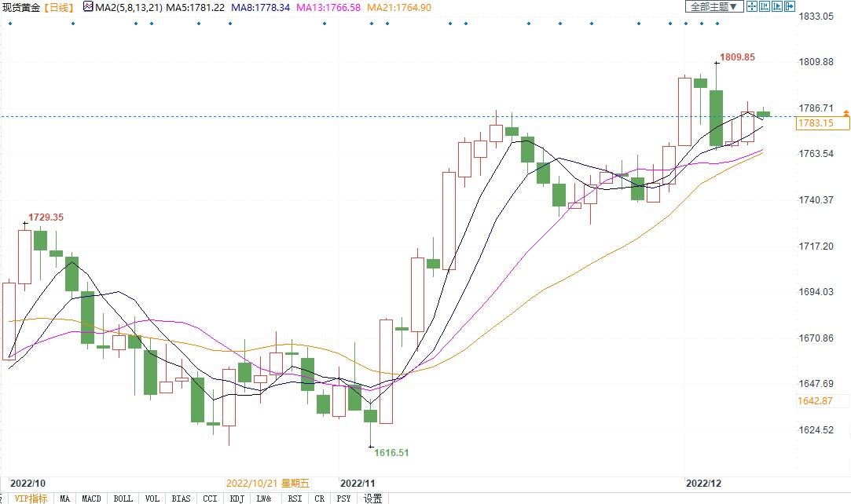The height and width of the screenshot is (504, 851).
Task: Click the 2022/10/21 星期五 date label
Action: (268, 483)
